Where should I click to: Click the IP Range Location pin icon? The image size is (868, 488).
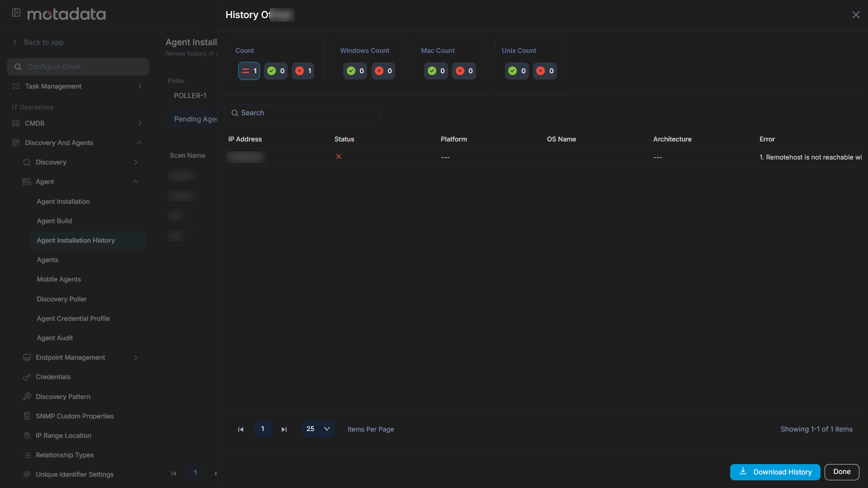pos(27,436)
